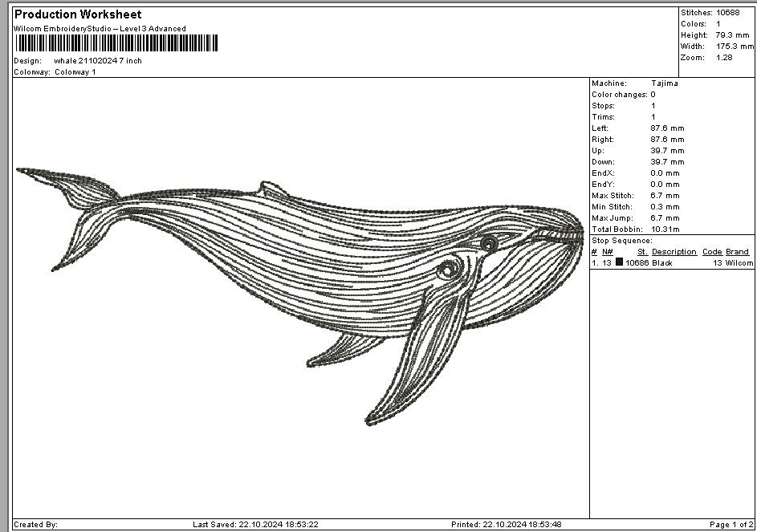Click the Wilcom EmbroideryStudio Level 3 Advanced line
Screen dimensions: 757x532
tap(100, 28)
